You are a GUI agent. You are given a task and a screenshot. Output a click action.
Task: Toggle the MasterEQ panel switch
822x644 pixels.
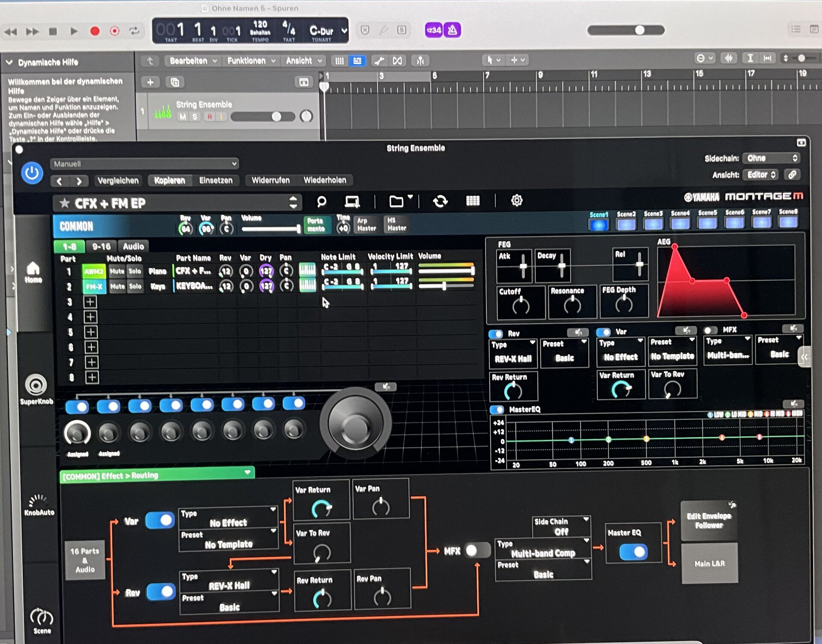(497, 410)
